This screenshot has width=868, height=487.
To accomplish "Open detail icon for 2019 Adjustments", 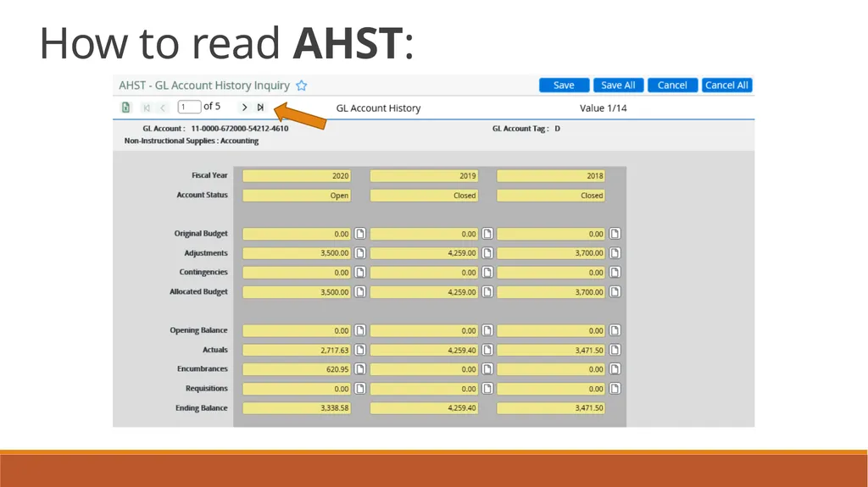I will 487,253.
